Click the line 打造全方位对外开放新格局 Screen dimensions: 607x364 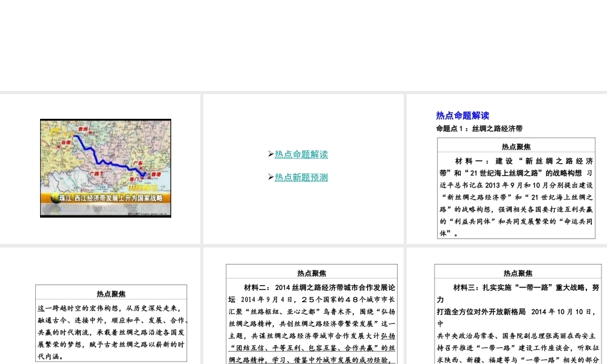pos(481,311)
